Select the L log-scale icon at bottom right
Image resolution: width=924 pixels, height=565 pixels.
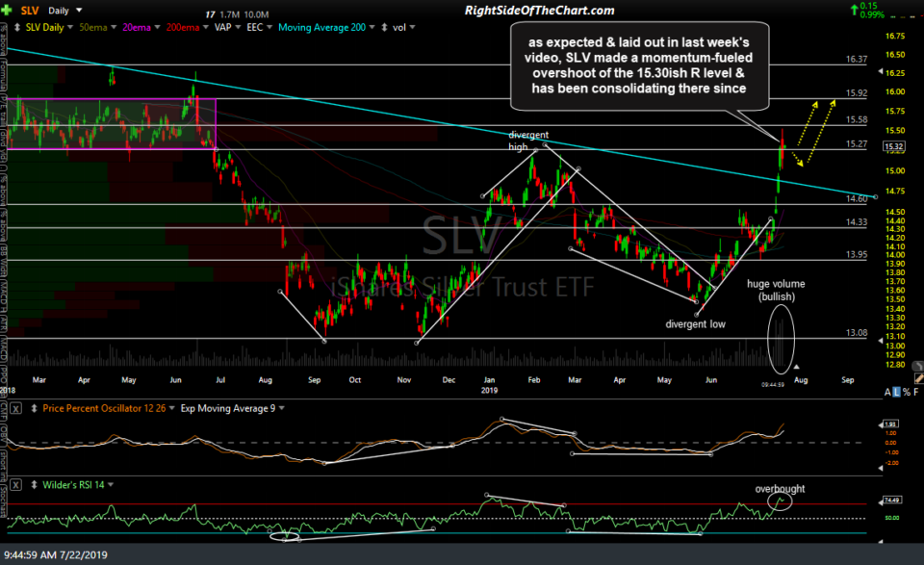click(896, 392)
